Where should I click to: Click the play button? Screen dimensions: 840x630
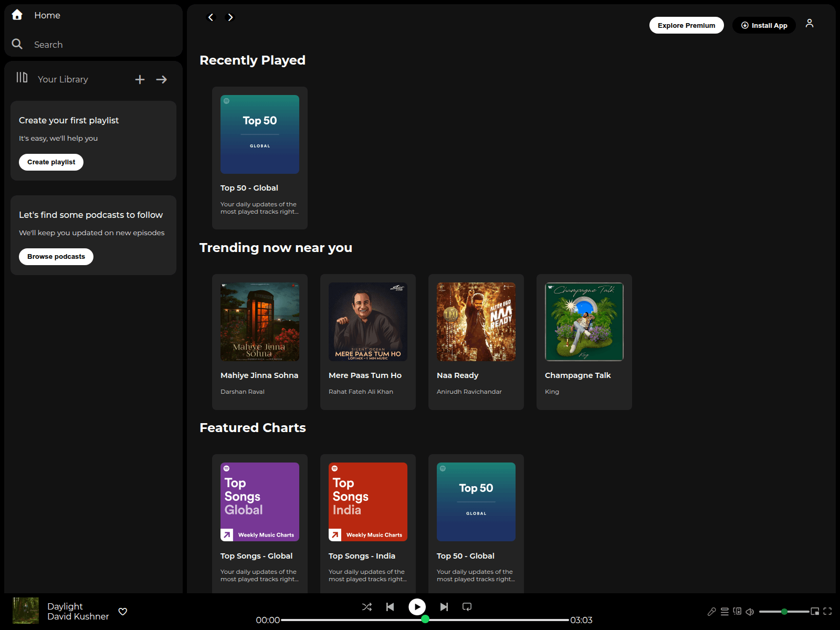417,607
